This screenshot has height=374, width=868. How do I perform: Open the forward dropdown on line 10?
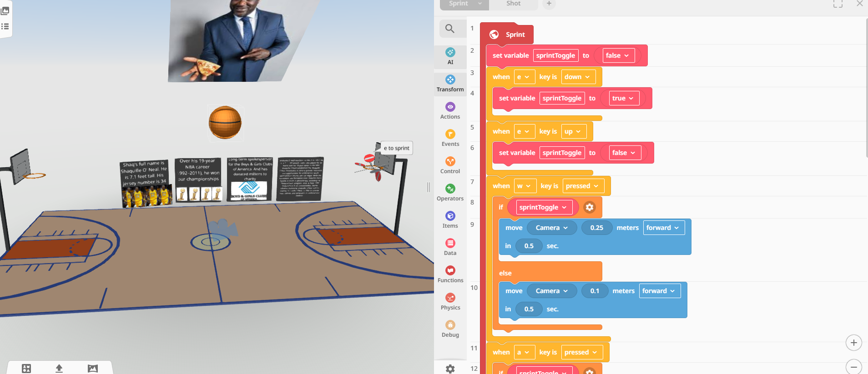[x=660, y=291]
